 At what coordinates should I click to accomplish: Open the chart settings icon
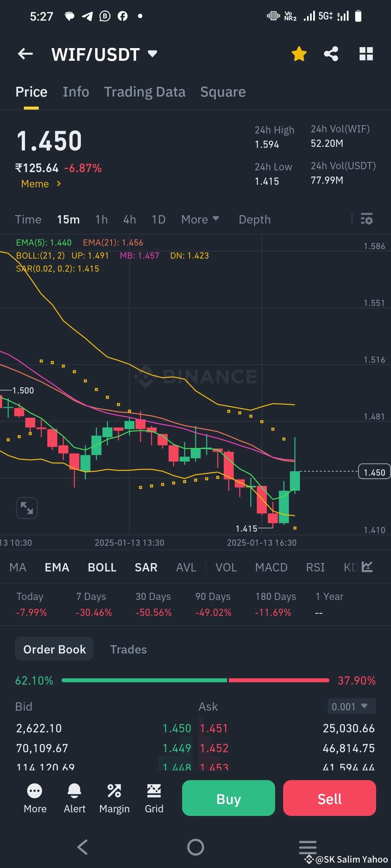coord(367,219)
